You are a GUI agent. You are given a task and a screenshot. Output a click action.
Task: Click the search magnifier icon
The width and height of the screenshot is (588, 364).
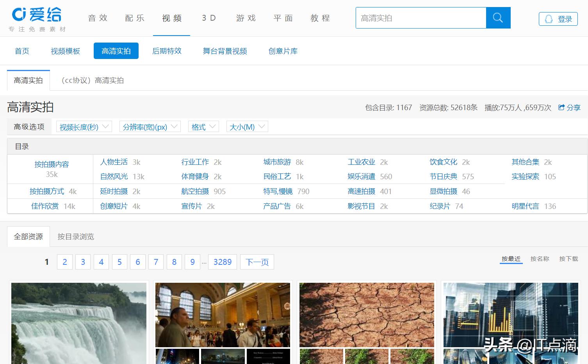point(498,18)
